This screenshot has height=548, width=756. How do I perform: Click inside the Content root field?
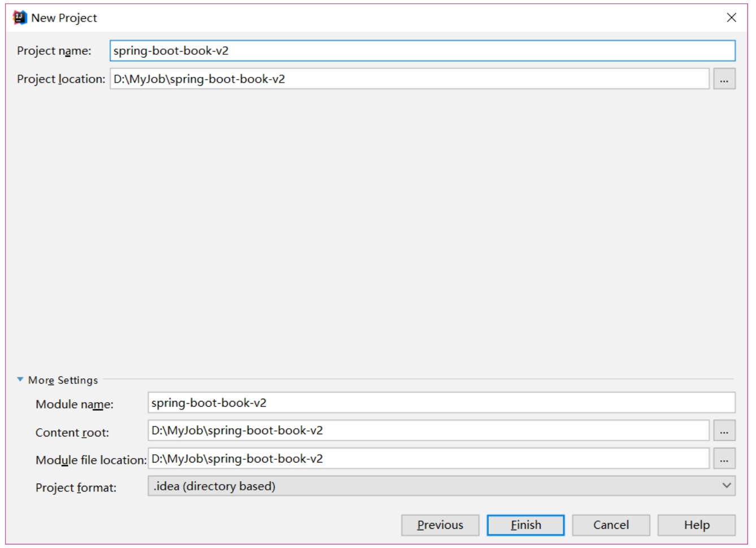pyautogui.click(x=428, y=431)
